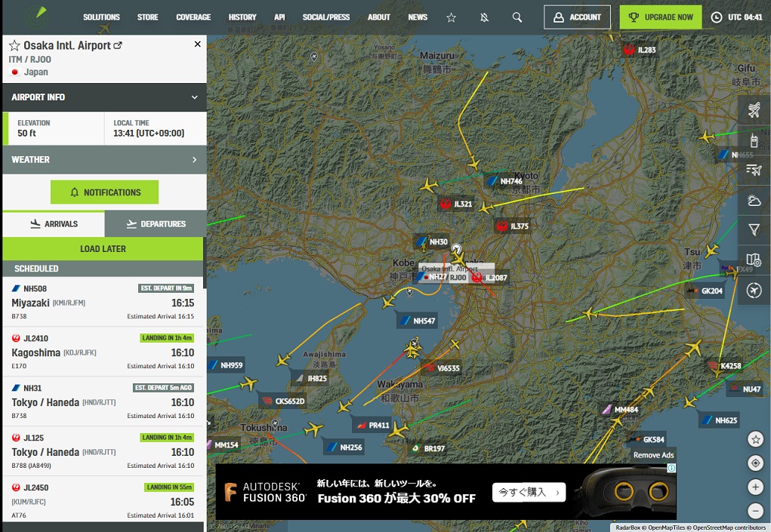Click the Upgrade Now button
Image resolution: width=771 pixels, height=532 pixels.
661,17
